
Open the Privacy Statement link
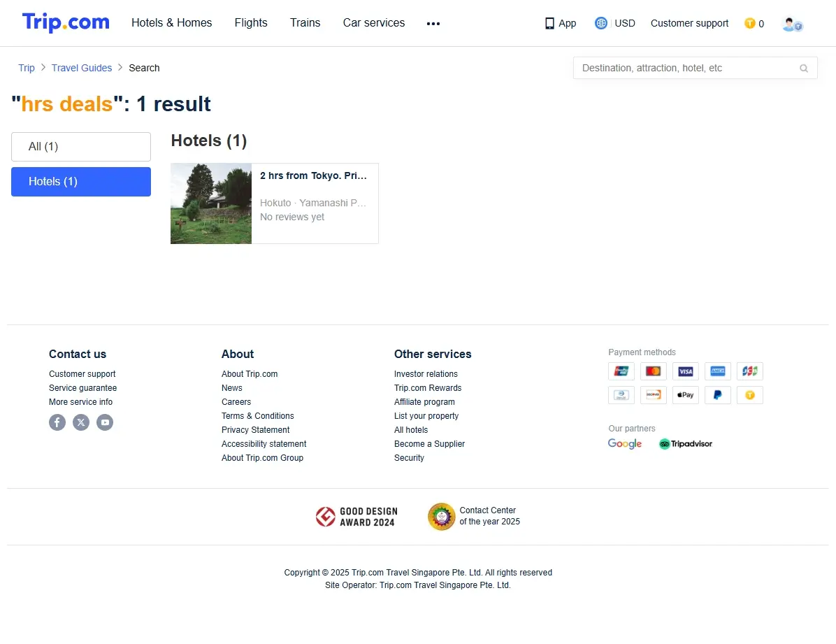tap(255, 429)
